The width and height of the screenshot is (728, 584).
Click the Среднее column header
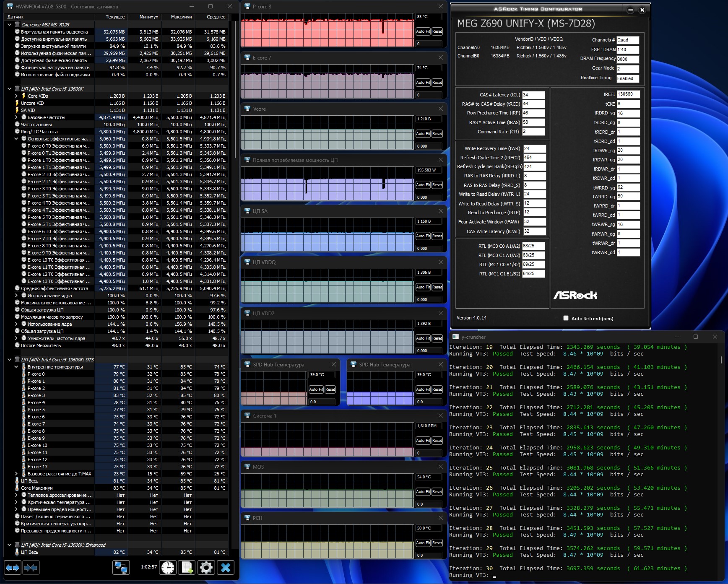point(211,17)
